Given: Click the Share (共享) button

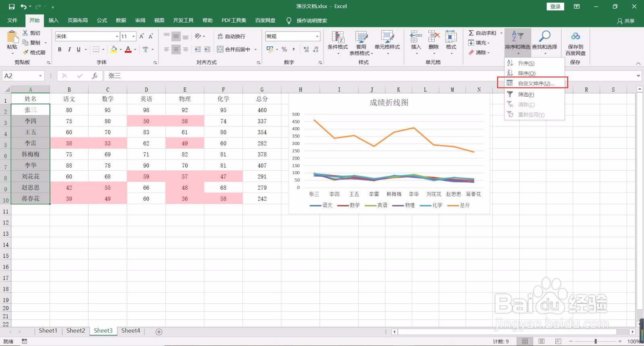Looking at the screenshot, I should 626,21.
